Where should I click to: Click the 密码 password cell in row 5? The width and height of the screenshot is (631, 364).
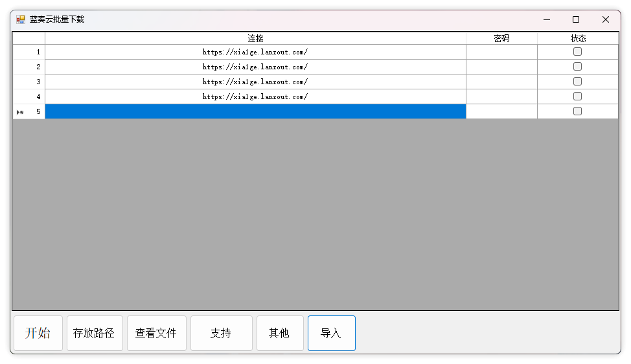point(502,111)
